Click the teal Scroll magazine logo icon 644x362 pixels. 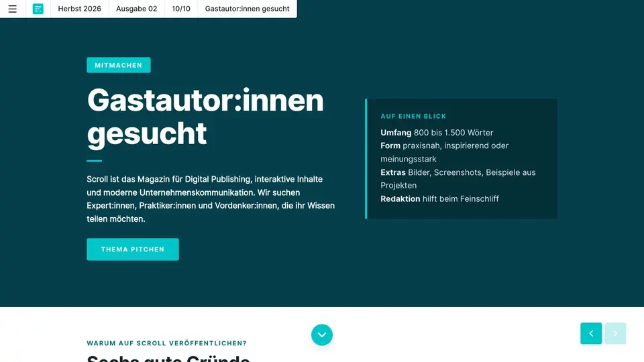38,9
